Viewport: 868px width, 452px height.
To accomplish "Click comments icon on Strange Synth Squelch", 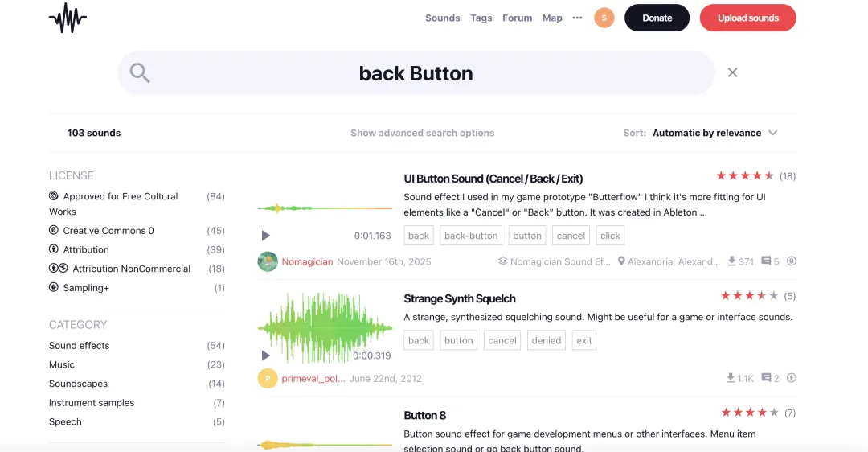I will [766, 378].
